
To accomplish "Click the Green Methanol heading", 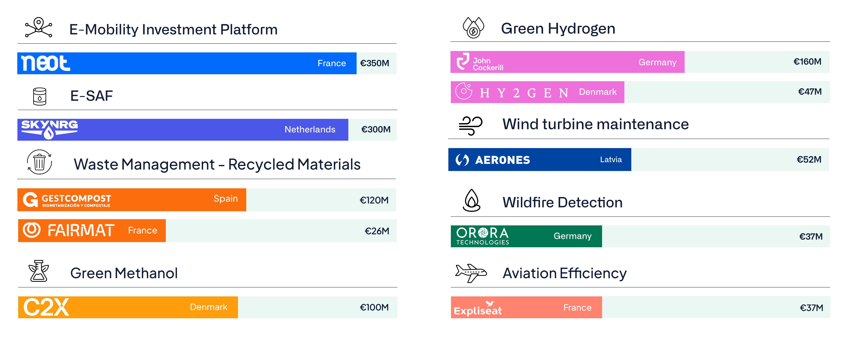I will click(124, 273).
